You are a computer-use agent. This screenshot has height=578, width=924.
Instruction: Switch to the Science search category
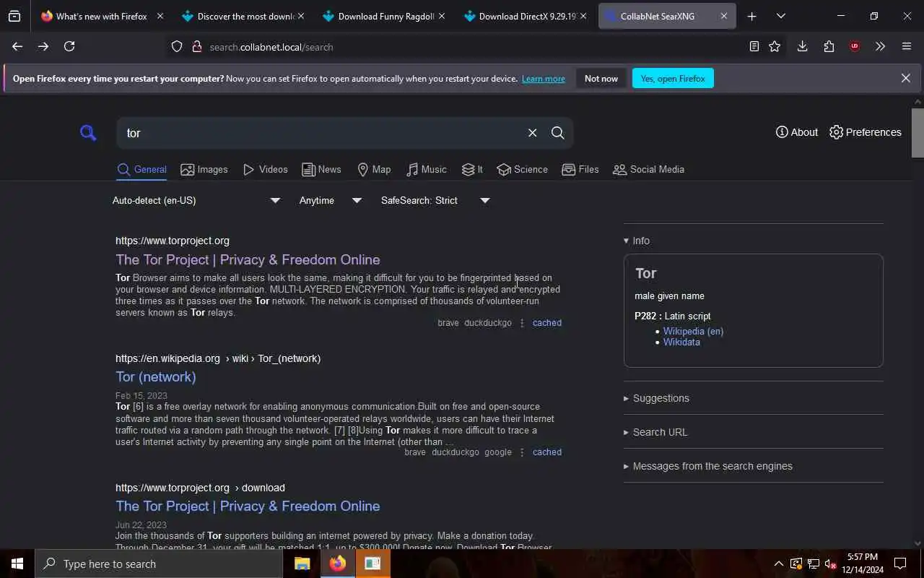point(523,169)
